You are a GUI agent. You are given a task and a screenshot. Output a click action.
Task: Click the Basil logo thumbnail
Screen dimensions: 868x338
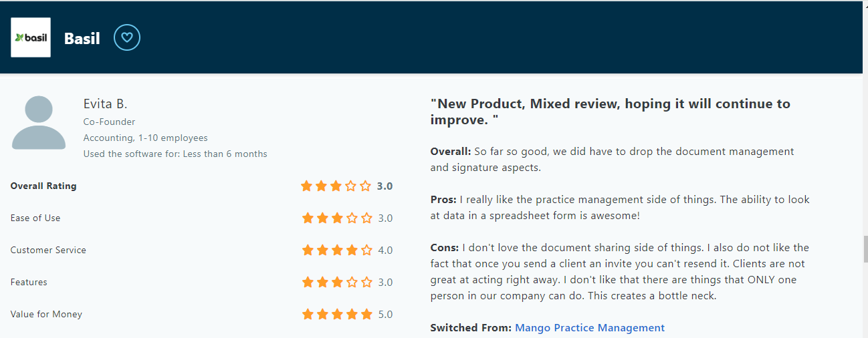pos(31,37)
